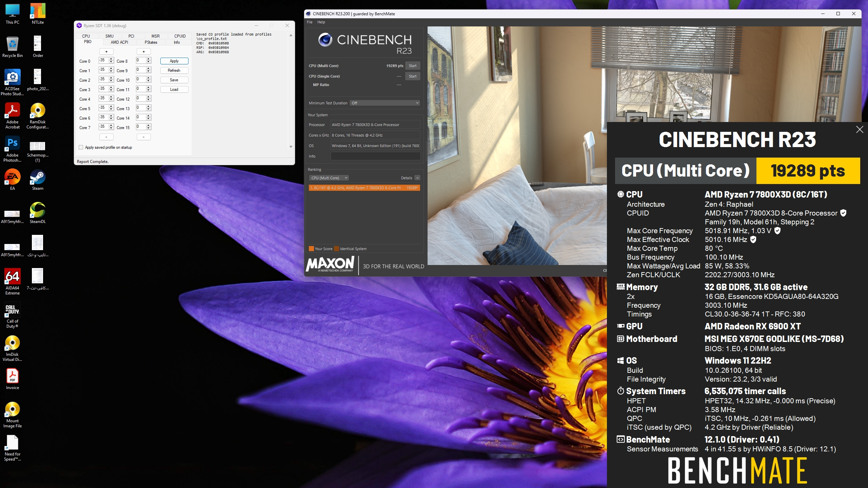Click the Ryzen SDT title bar icon

(x=79, y=25)
